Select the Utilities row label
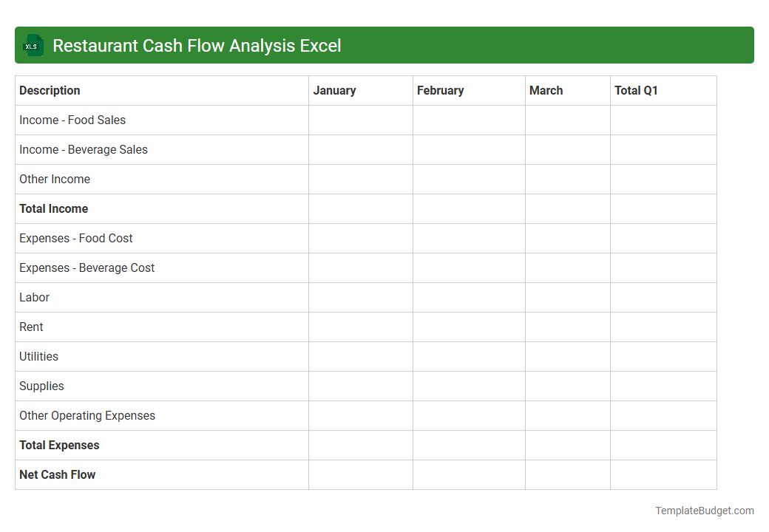 pyautogui.click(x=38, y=356)
